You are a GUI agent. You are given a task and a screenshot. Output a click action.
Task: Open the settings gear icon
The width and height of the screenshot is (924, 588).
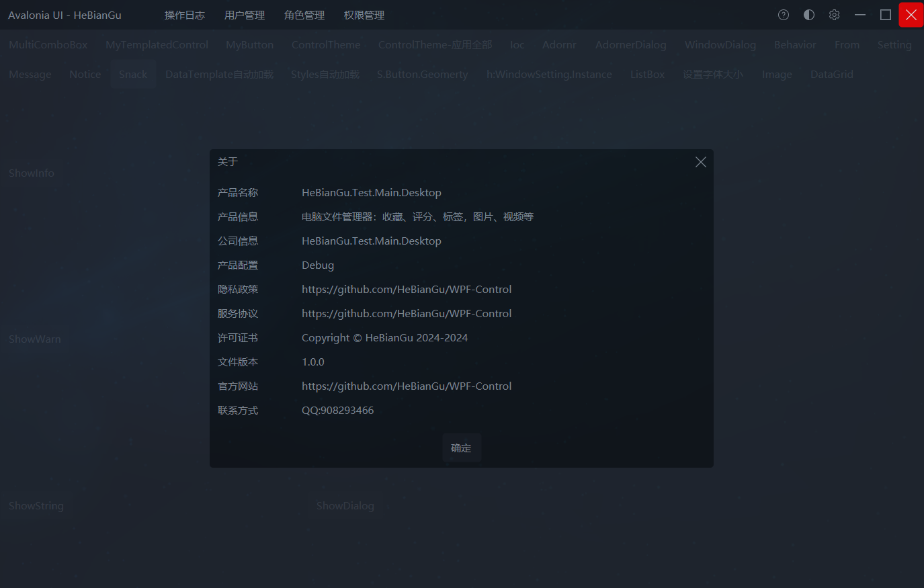pyautogui.click(x=835, y=15)
